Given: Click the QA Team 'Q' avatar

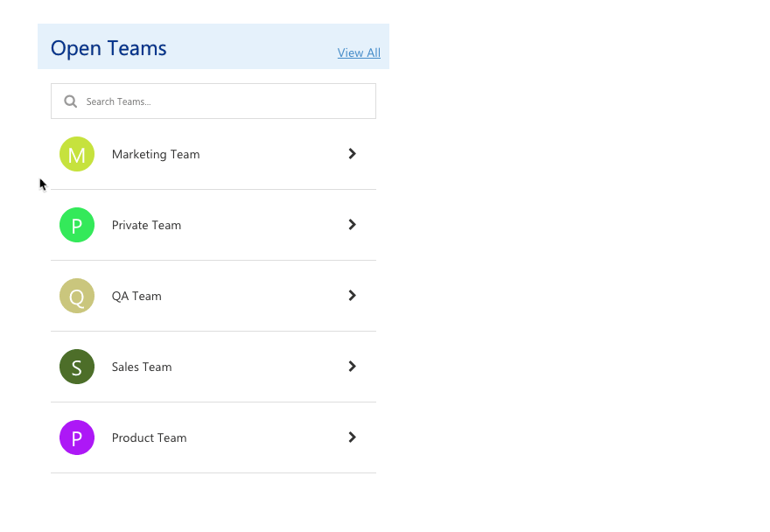Looking at the screenshot, I should pyautogui.click(x=77, y=296).
